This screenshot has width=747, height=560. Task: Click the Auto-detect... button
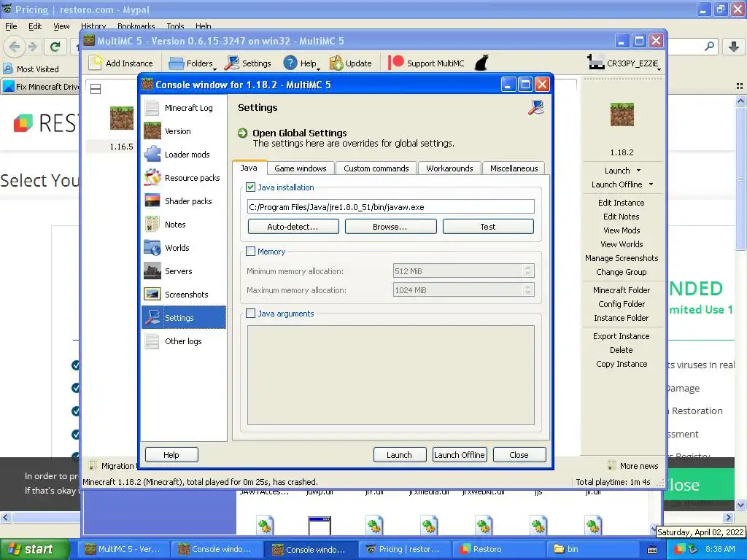click(293, 227)
